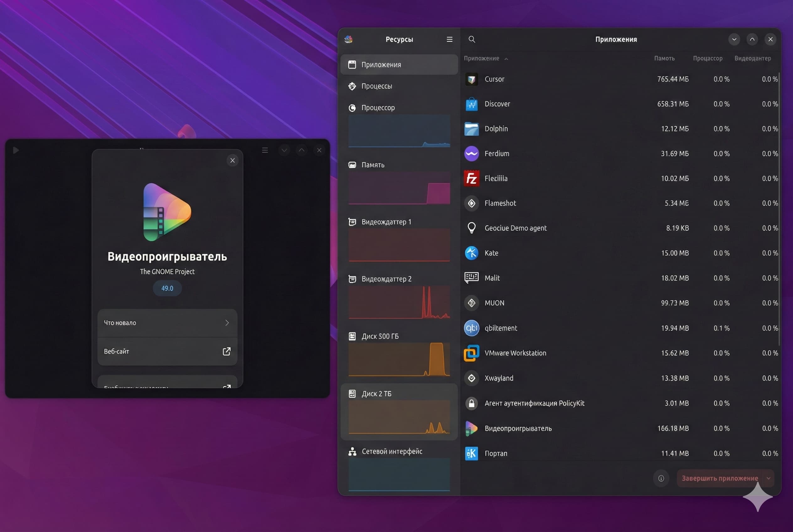The height and width of the screenshot is (532, 793).
Task: Select the Xwayland row name
Action: coord(499,378)
